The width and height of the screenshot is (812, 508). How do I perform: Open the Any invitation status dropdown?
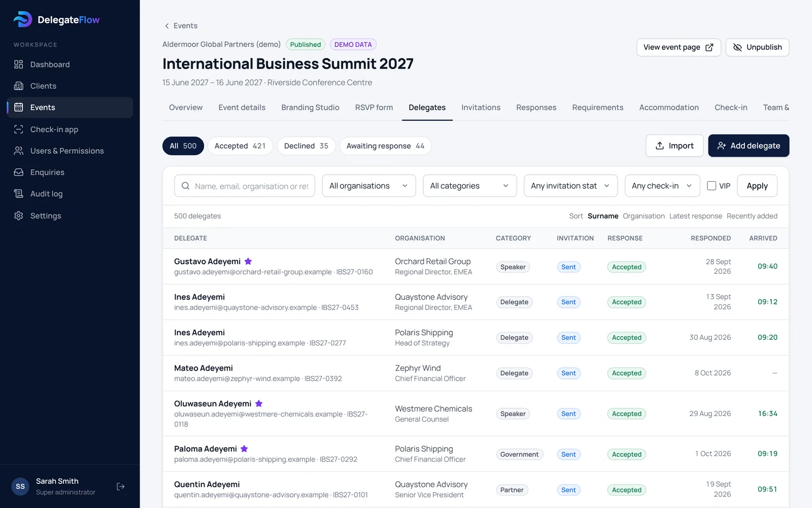[570, 186]
